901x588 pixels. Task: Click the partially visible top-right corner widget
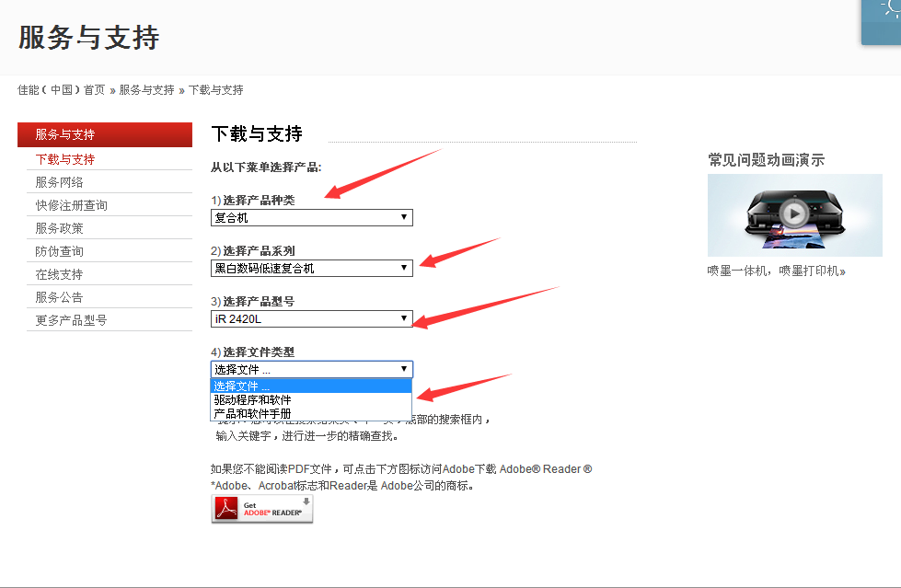[881, 22]
